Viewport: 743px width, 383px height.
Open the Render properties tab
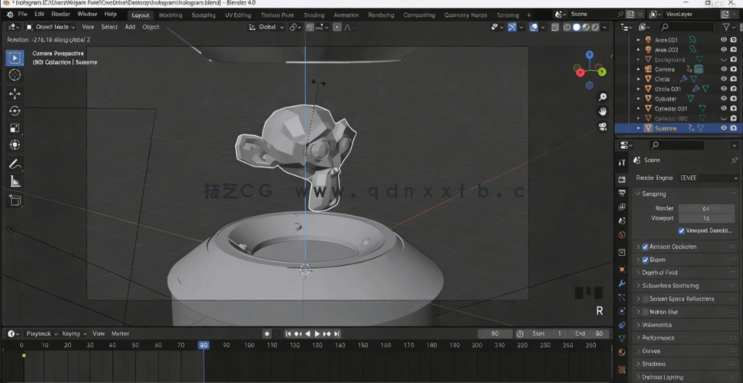click(x=622, y=179)
